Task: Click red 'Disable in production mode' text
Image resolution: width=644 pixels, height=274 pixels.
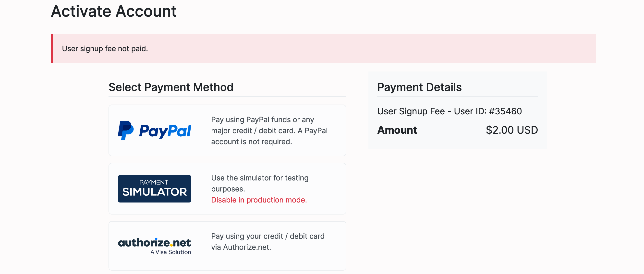Action: click(x=259, y=200)
